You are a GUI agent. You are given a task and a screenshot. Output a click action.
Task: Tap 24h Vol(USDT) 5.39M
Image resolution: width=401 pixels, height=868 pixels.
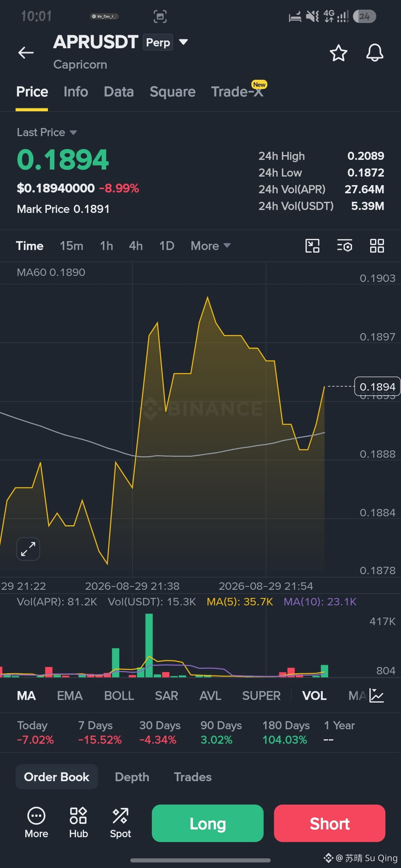pyautogui.click(x=368, y=206)
